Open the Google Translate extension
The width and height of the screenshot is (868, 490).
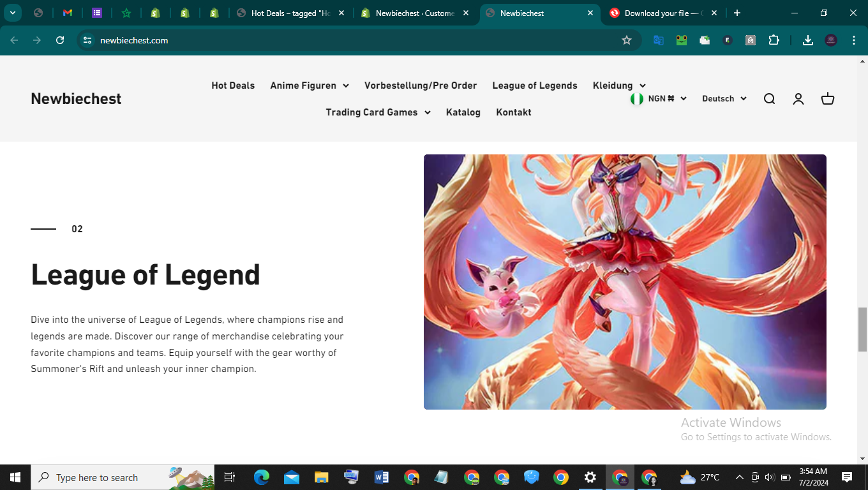tap(659, 40)
